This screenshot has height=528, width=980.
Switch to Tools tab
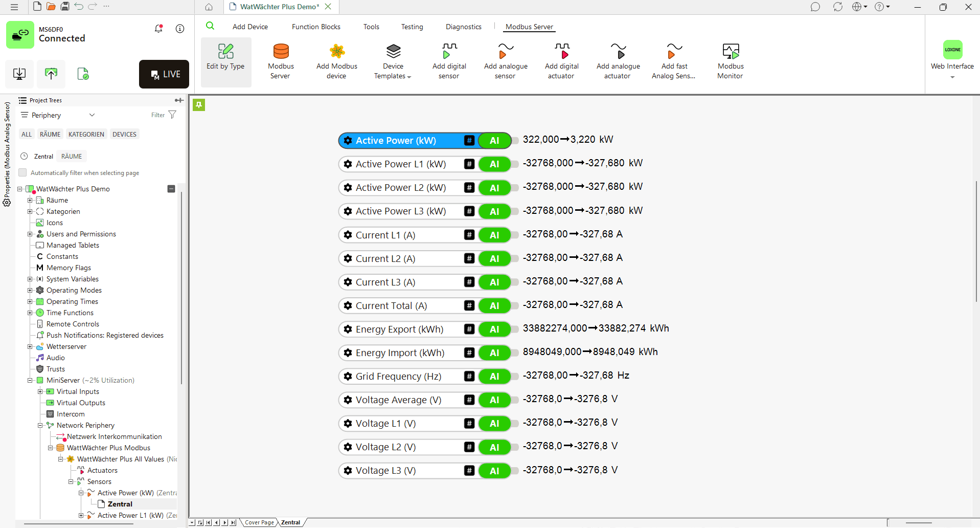click(371, 27)
